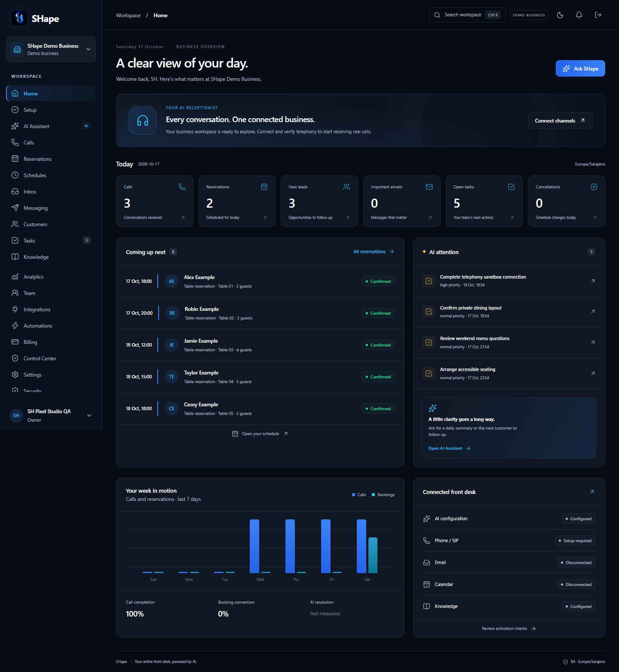Click Knowledge Configured status badge

(x=579, y=606)
